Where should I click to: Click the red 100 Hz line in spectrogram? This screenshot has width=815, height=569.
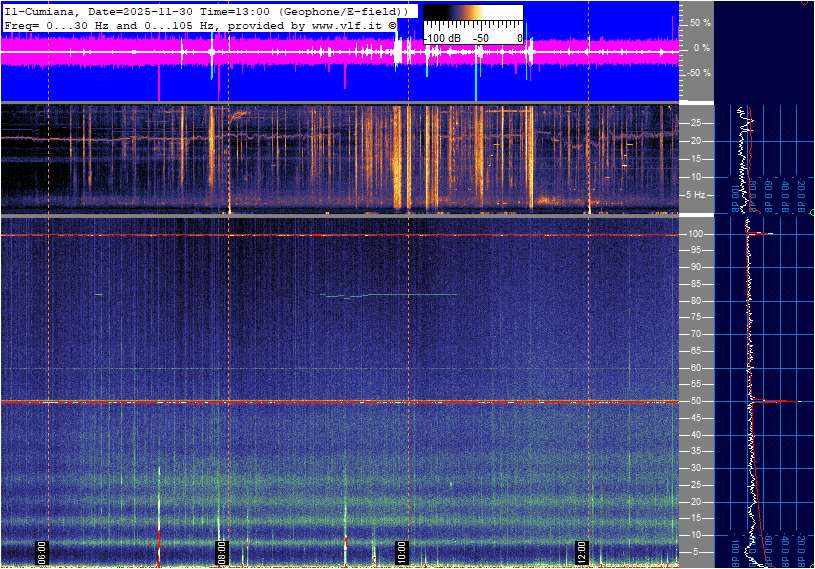pyautogui.click(x=300, y=235)
